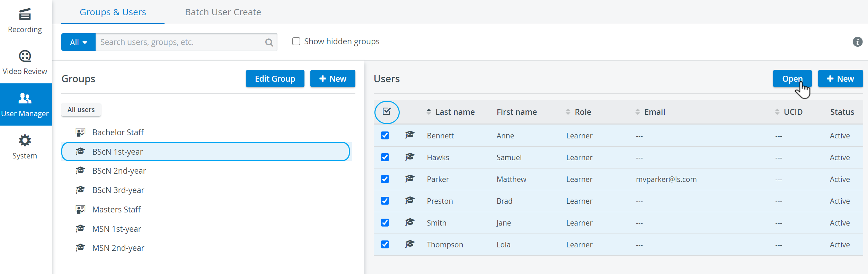Open the Video Review film reel icon

coord(25,56)
